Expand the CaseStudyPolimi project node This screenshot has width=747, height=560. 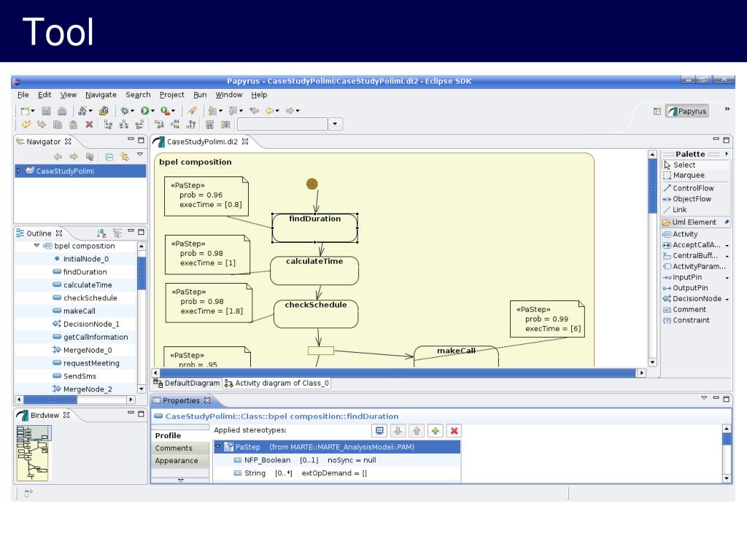pos(18,171)
